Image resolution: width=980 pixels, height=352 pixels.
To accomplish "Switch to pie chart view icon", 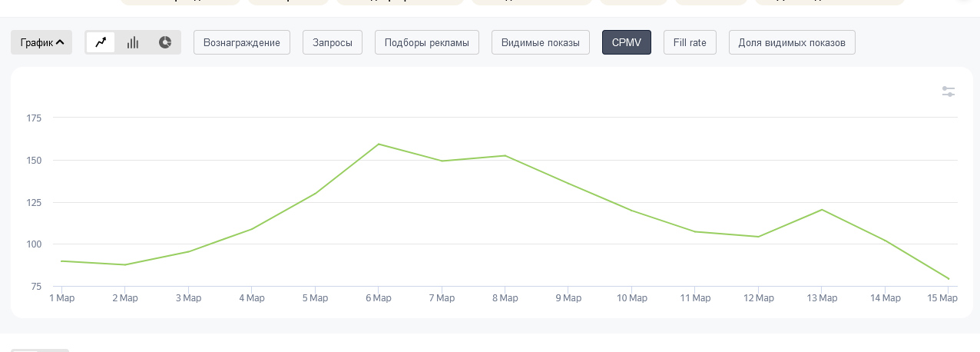I will click(x=164, y=42).
